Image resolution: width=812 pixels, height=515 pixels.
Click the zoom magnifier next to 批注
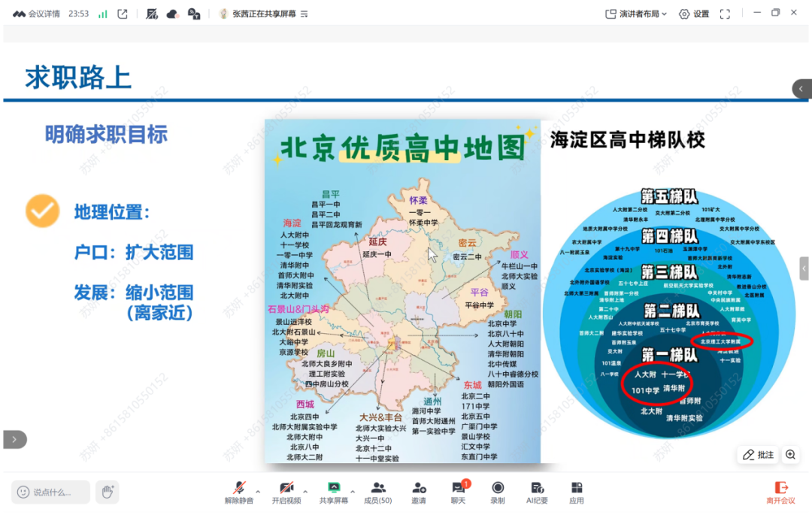click(790, 455)
